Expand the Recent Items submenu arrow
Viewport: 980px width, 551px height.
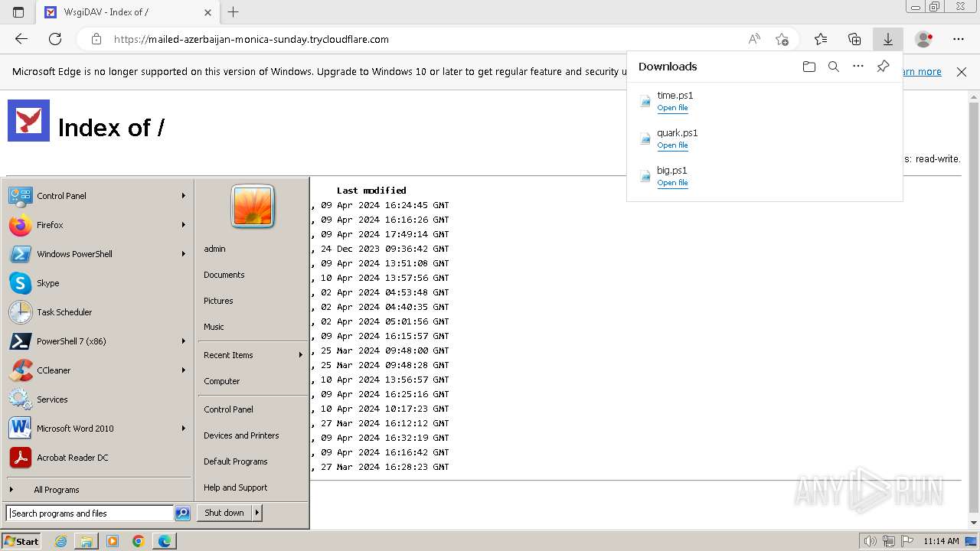[x=300, y=355]
